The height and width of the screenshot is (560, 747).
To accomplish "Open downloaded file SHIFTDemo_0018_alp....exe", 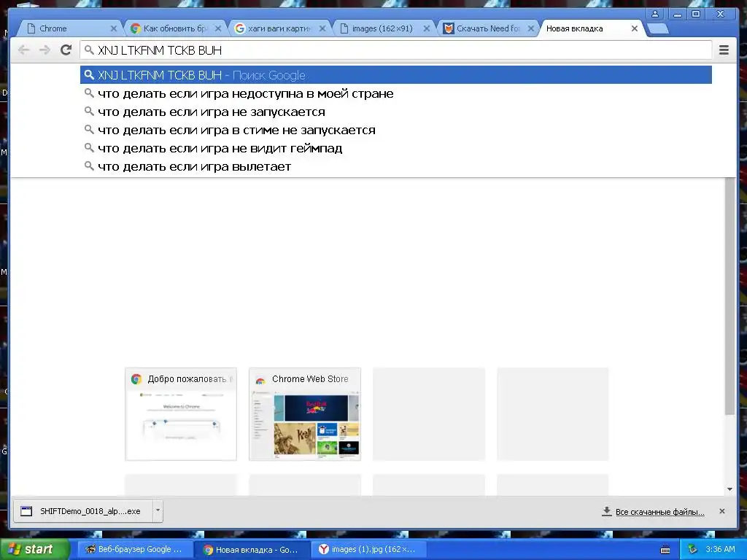I will click(x=83, y=511).
